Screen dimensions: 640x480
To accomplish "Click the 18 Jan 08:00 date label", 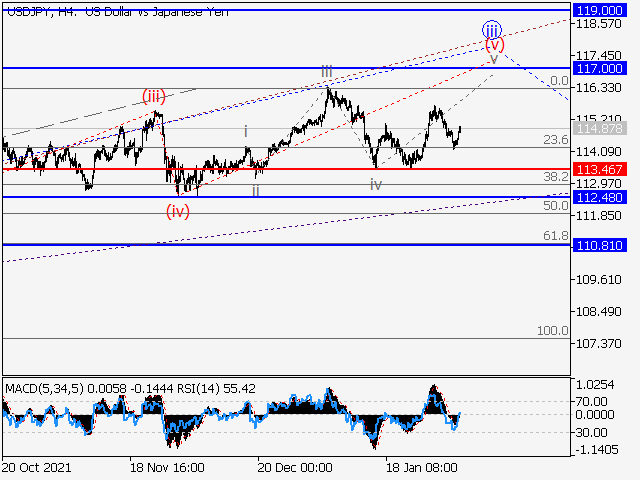I will tap(422, 467).
